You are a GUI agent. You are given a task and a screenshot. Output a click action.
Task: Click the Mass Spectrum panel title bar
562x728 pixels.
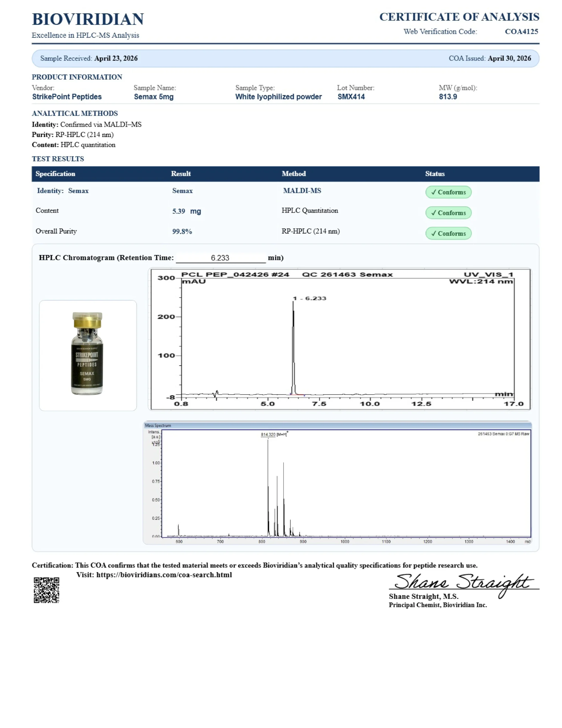click(337, 425)
